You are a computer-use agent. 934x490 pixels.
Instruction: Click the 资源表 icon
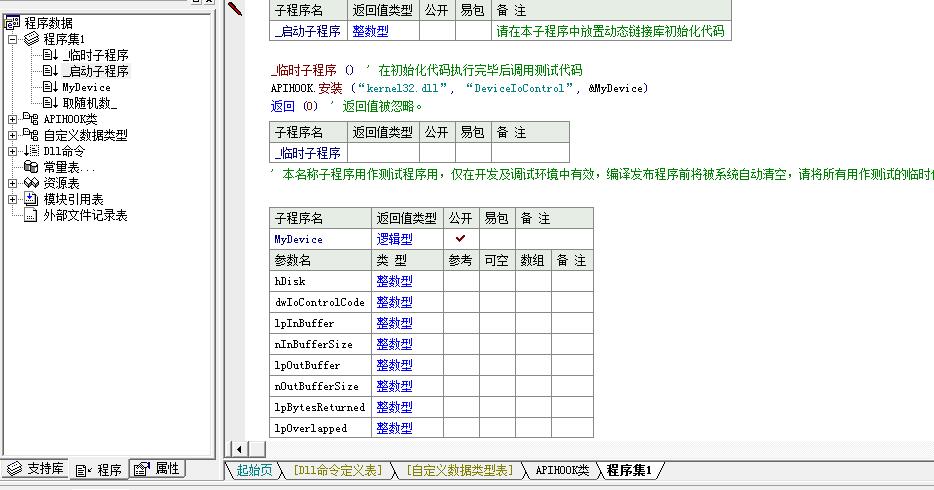31,183
